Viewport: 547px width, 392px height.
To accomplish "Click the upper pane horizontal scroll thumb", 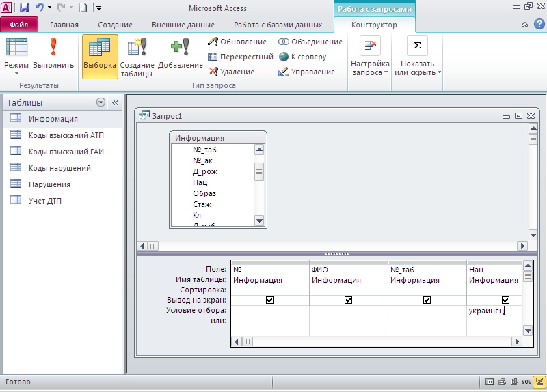I will point(152,246).
